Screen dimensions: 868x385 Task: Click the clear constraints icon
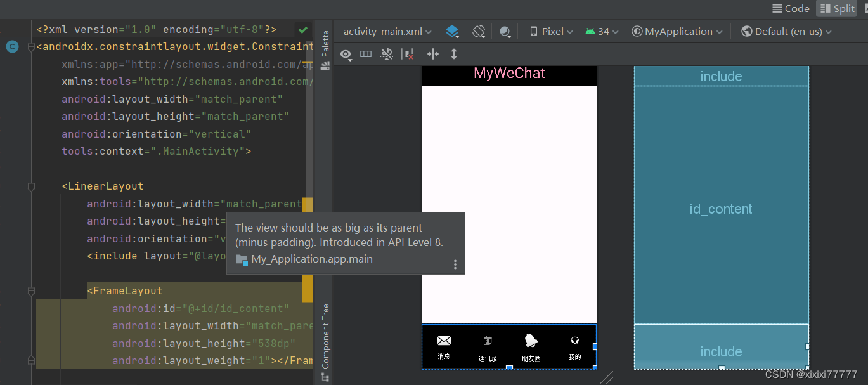(408, 55)
